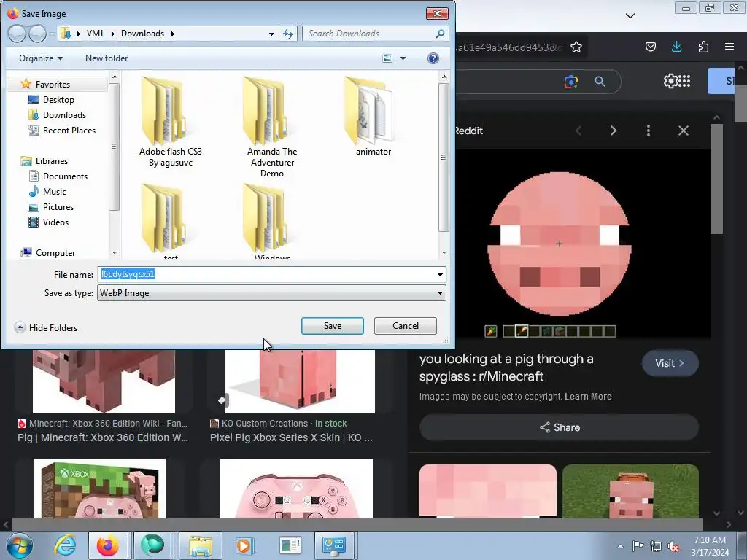Switch to Firefox in the taskbar
The height and width of the screenshot is (560, 747).
click(108, 545)
